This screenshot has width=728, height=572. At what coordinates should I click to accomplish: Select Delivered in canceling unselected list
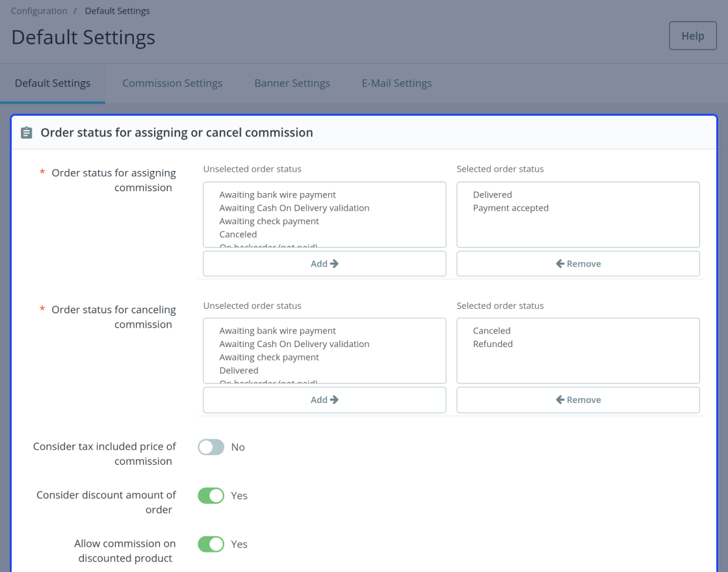click(239, 370)
